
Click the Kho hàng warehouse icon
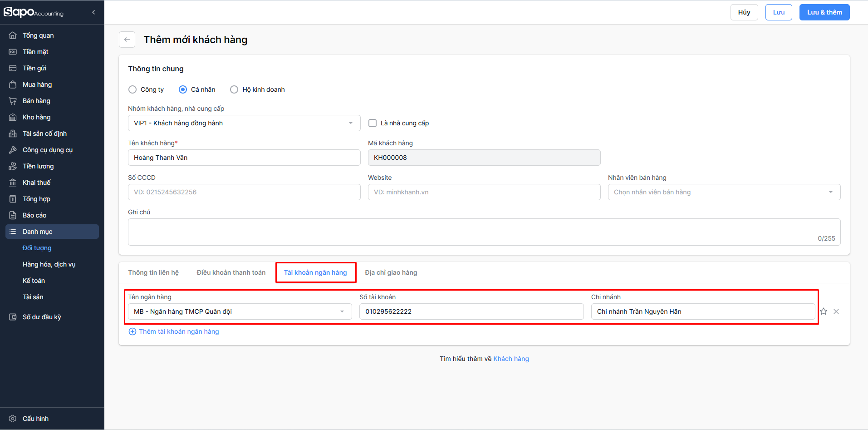(13, 117)
